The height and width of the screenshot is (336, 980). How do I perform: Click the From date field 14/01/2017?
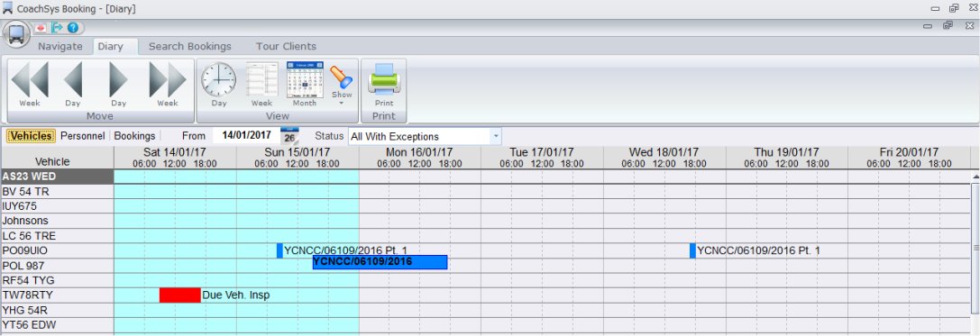point(246,135)
